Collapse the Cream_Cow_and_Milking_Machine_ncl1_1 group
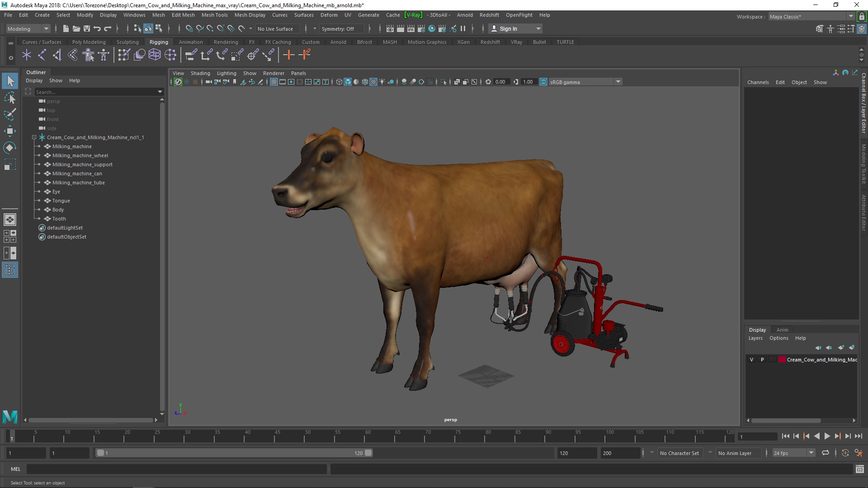 coord(34,137)
